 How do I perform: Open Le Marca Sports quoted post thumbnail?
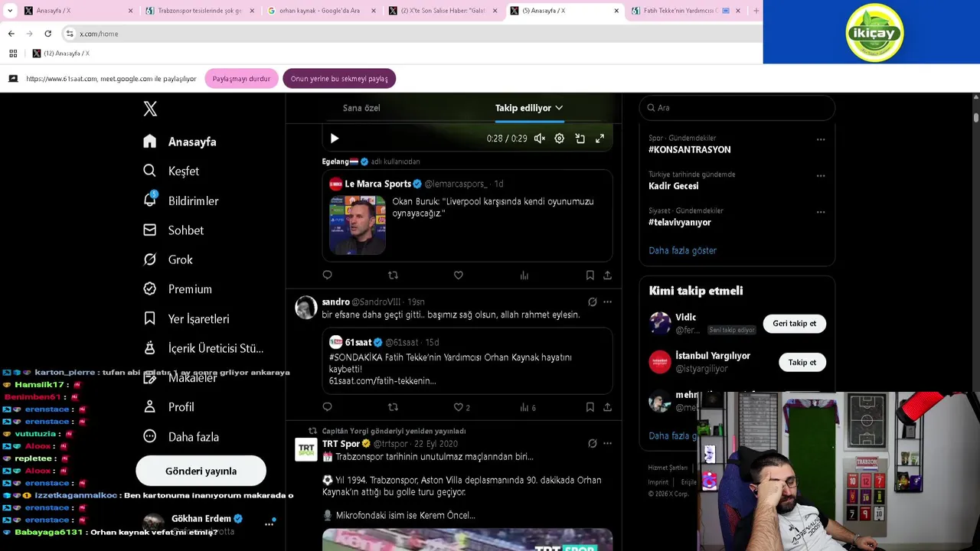click(358, 225)
